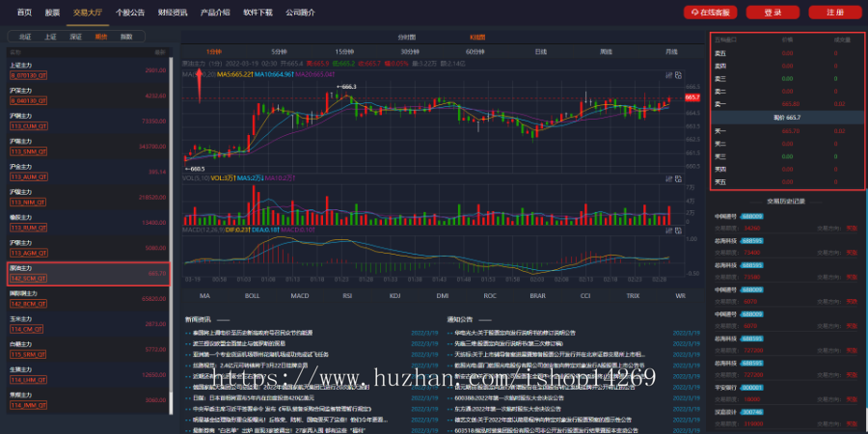The height and width of the screenshot is (434, 868).
Task: Select contract 8_040130_QT in list
Action: 28,100
